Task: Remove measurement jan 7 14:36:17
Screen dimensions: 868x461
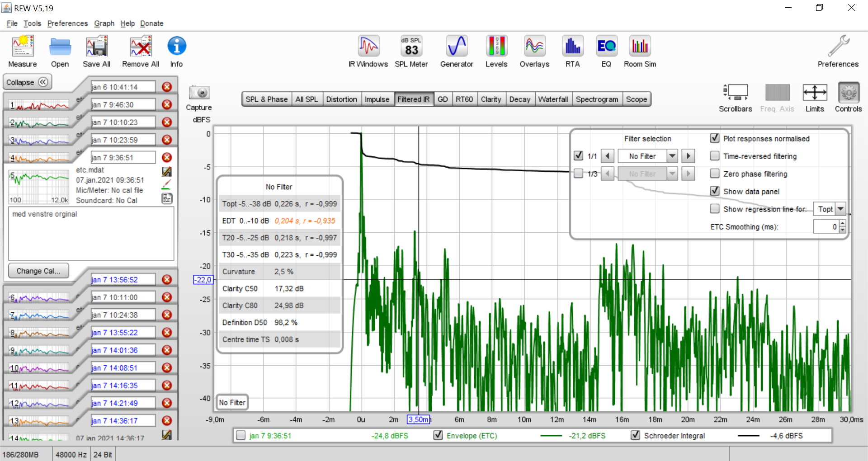Action: coord(167,420)
